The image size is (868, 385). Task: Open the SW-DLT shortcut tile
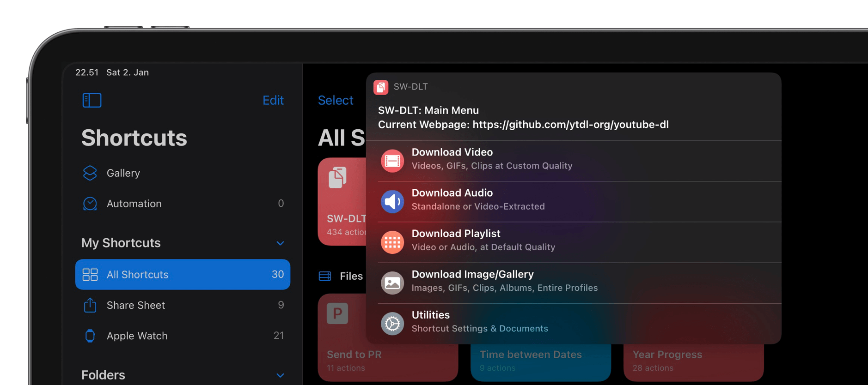tap(342, 202)
